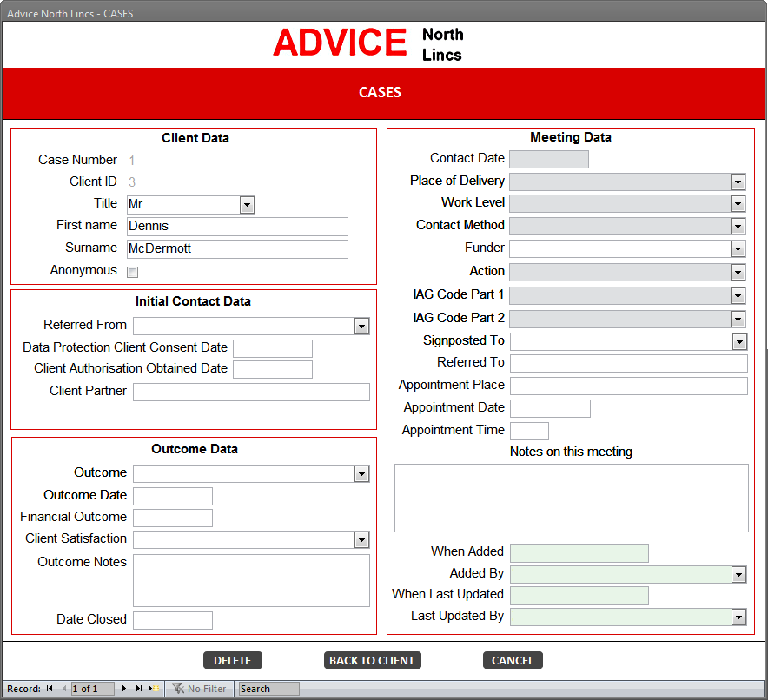
Task: Click the Client Partner field
Action: (x=251, y=392)
